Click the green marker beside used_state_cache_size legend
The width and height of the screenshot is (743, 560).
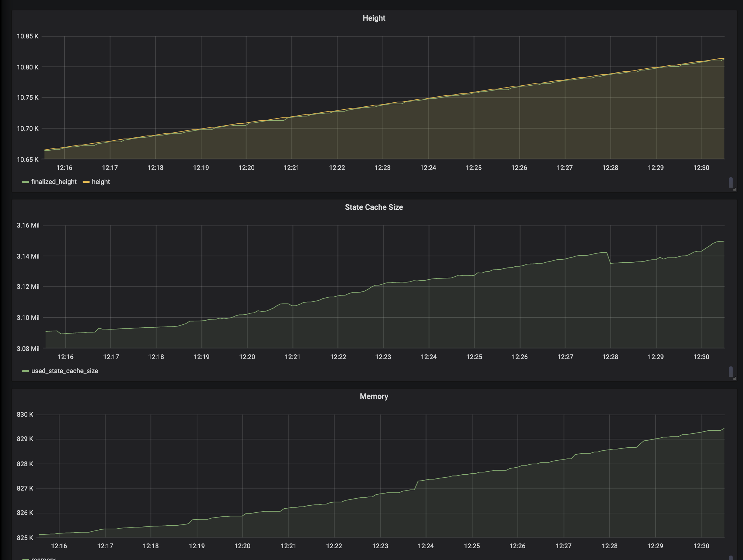point(25,371)
